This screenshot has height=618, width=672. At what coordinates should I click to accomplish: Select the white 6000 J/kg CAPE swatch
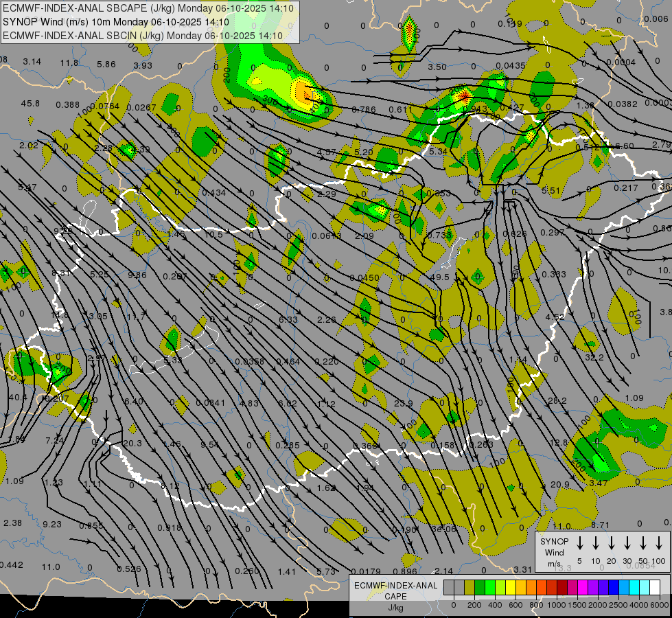[x=656, y=587]
